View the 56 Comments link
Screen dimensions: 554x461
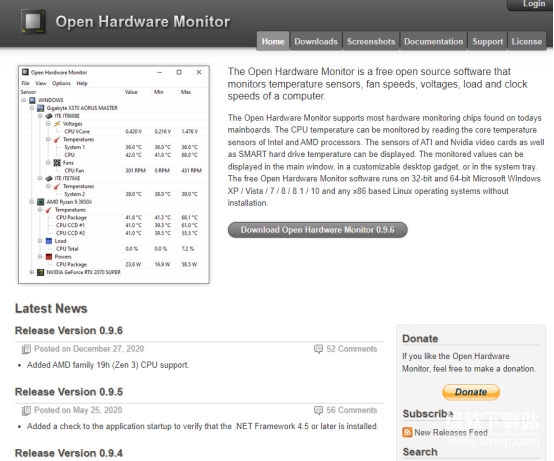(352, 410)
